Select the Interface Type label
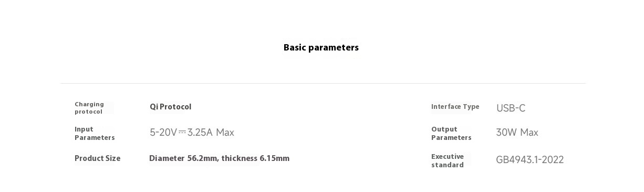This screenshot has width=644, height=192. (x=455, y=107)
